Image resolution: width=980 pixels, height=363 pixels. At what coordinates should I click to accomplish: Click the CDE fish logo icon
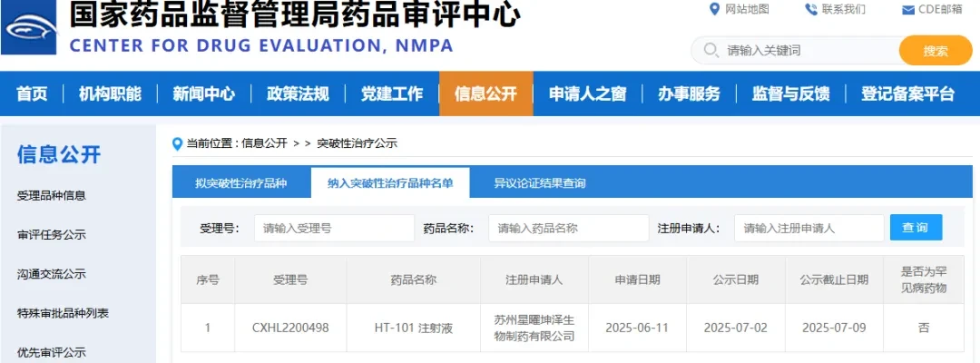(29, 27)
